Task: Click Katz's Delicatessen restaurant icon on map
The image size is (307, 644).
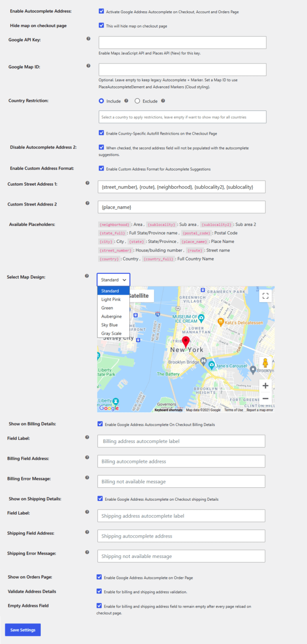Action: click(220, 322)
